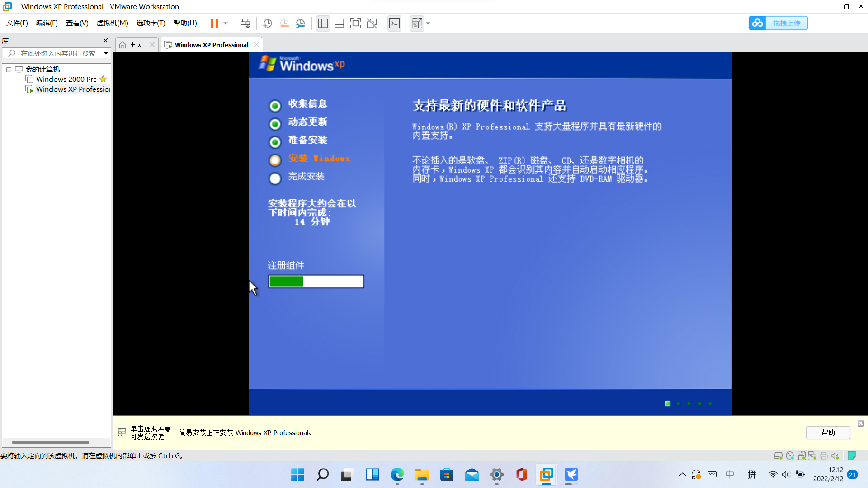868x488 pixels.
Task: Toggle the library sidebar view button
Action: [323, 23]
